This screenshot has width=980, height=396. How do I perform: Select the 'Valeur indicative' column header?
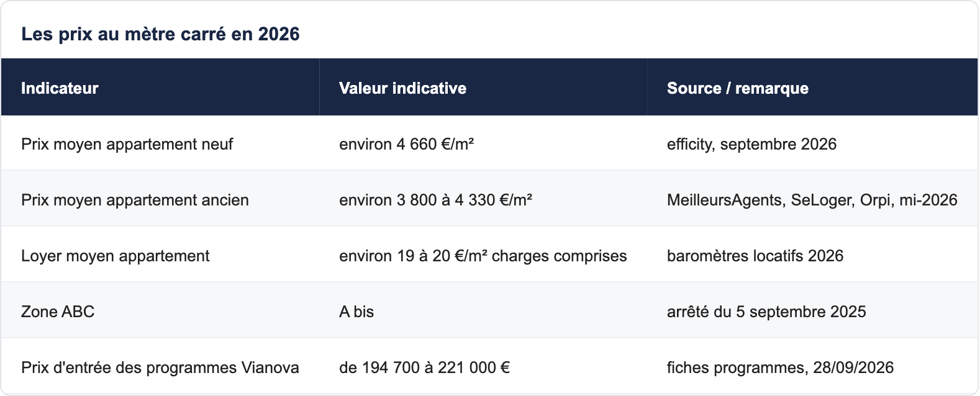(483, 88)
